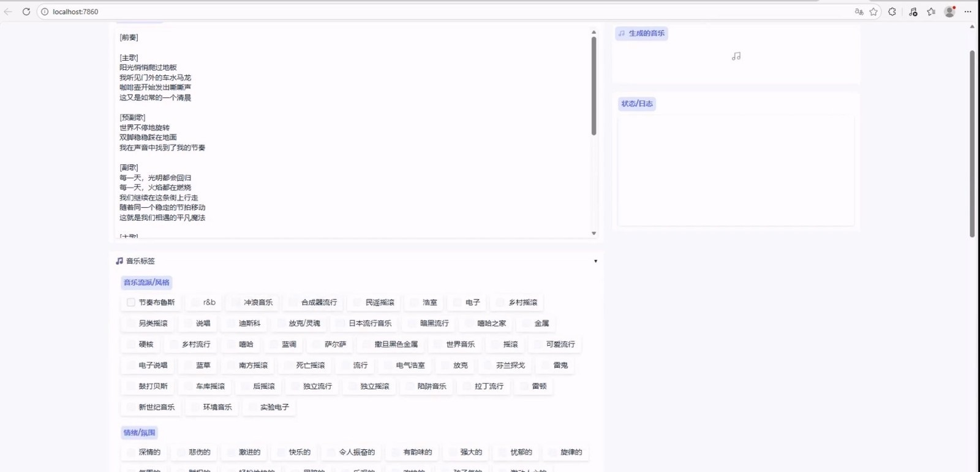Open the favorites list icon
This screenshot has width=980, height=472.
[x=932, y=12]
